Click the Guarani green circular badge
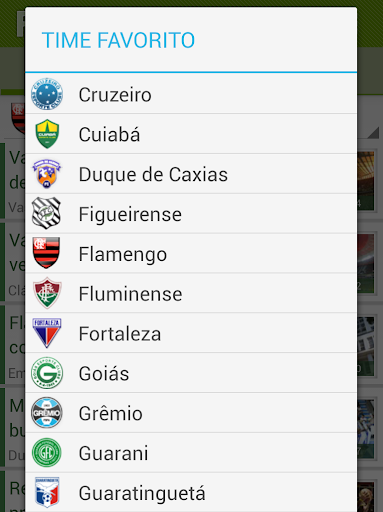 tap(47, 453)
